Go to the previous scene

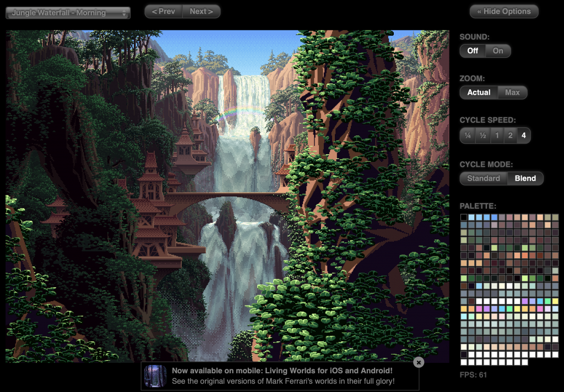pyautogui.click(x=163, y=11)
